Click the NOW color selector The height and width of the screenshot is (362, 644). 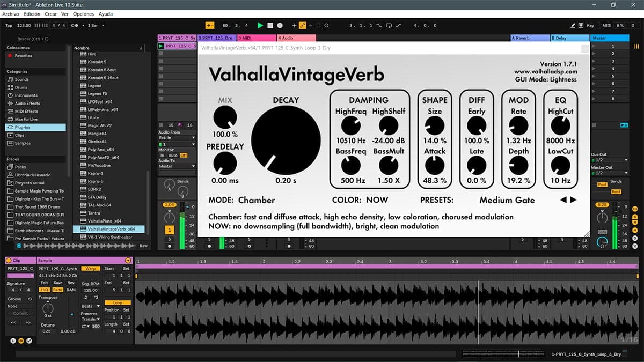pos(377,200)
